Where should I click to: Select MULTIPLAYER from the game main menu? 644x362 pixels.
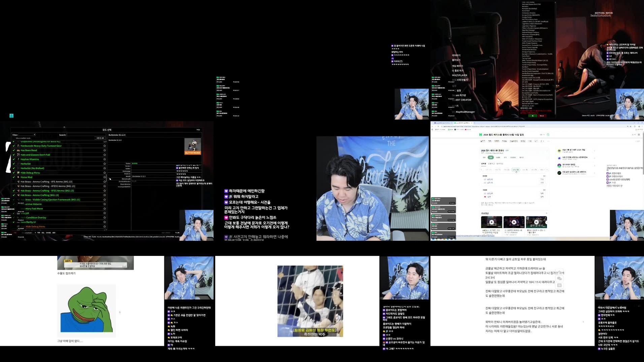point(460,75)
